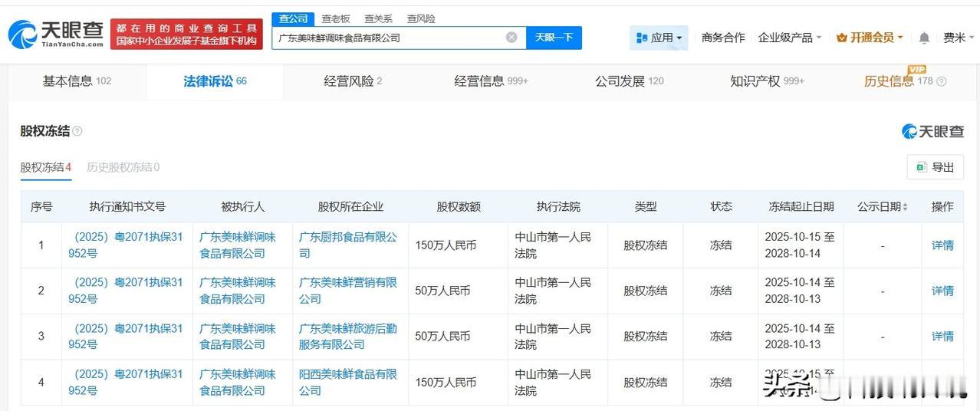The image size is (980, 411).
Task: Open row 3 case number 粤2071执保31952号
Action: (x=126, y=337)
